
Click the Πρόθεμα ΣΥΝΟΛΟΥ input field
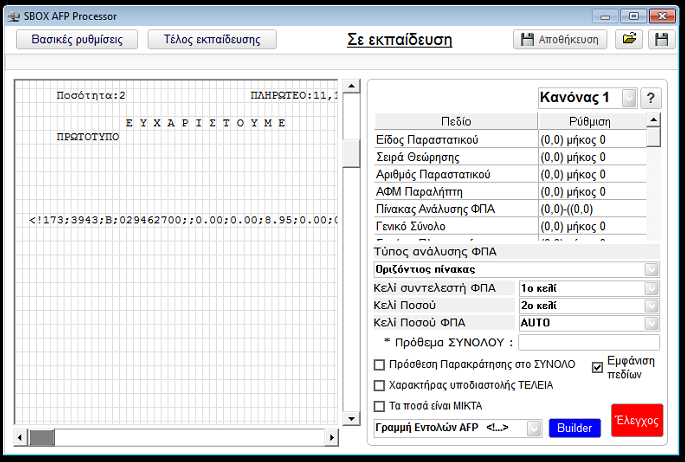[x=589, y=342]
